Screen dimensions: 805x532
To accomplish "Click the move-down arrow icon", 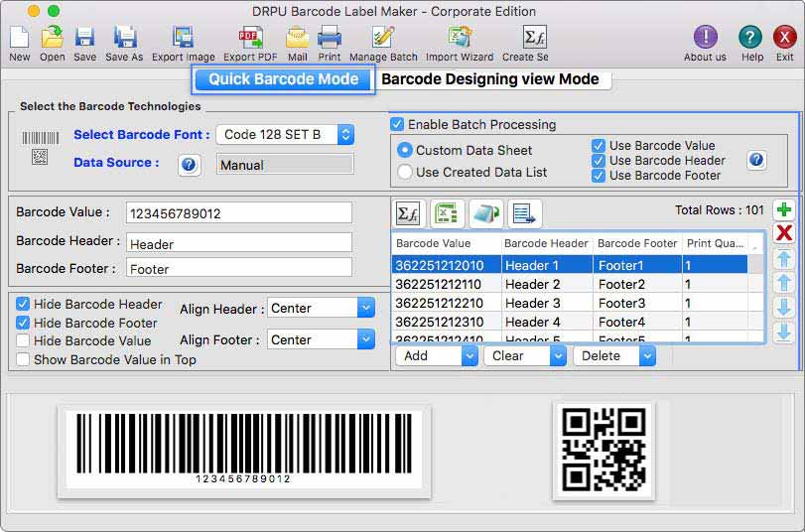I will (783, 308).
